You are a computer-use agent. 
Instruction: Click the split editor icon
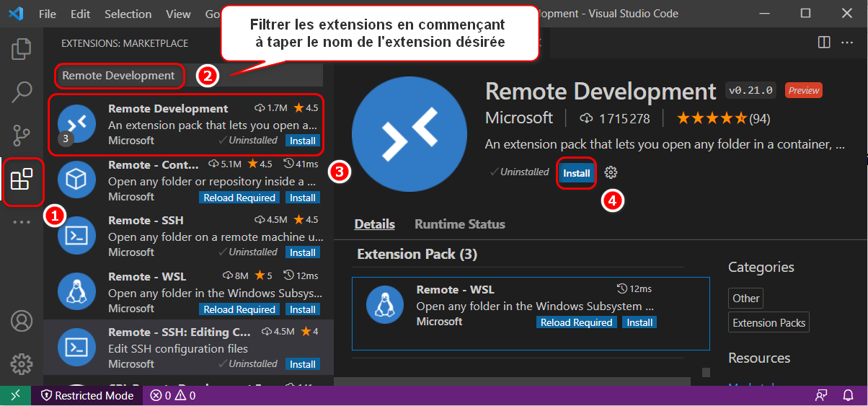(824, 43)
